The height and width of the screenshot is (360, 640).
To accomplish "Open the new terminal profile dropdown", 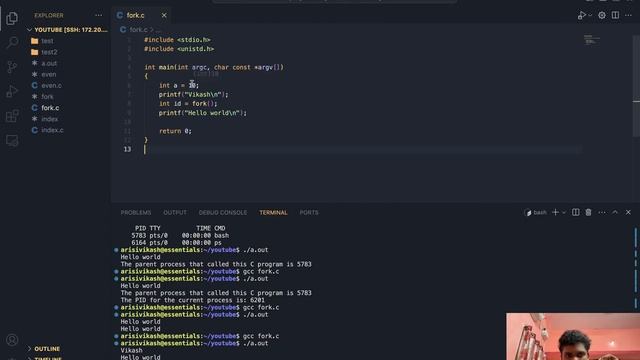I will click(x=564, y=213).
